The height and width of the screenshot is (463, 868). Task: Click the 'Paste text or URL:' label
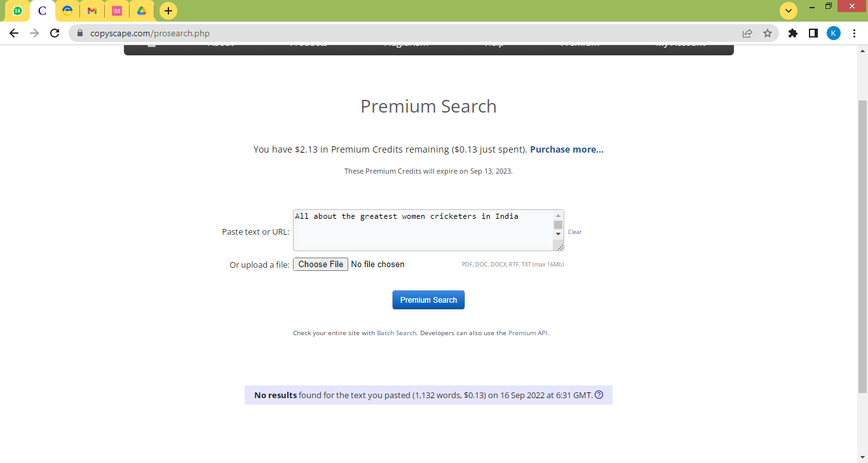(255, 232)
